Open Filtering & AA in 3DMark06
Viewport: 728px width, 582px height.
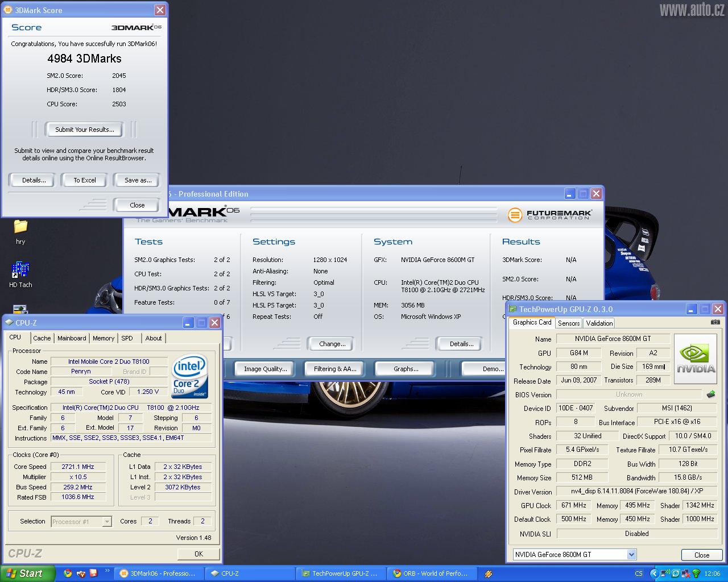pyautogui.click(x=335, y=369)
